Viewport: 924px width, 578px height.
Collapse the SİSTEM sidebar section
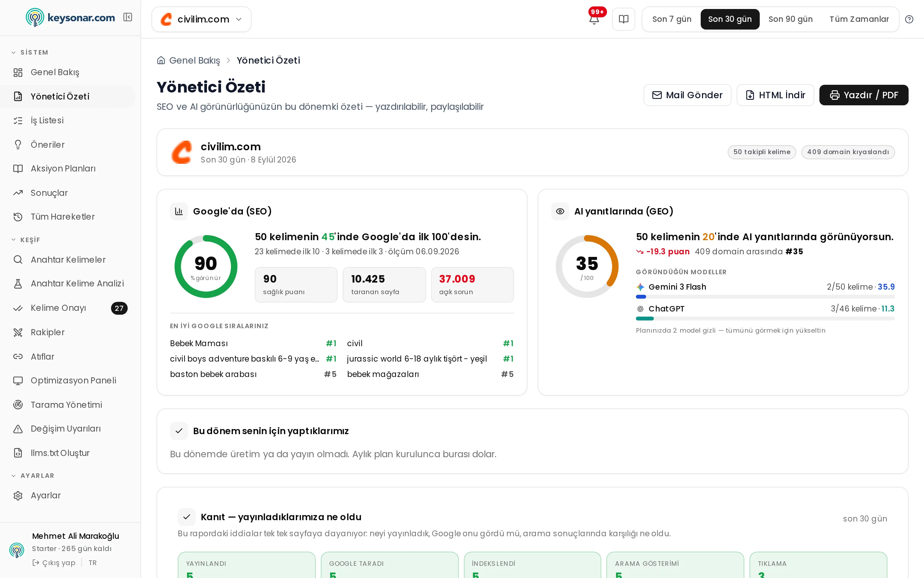click(30, 52)
